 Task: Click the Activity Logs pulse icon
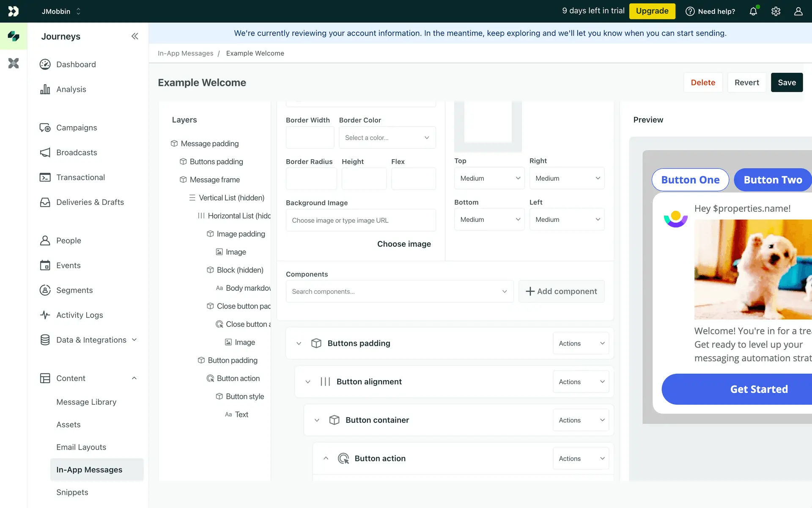45,315
